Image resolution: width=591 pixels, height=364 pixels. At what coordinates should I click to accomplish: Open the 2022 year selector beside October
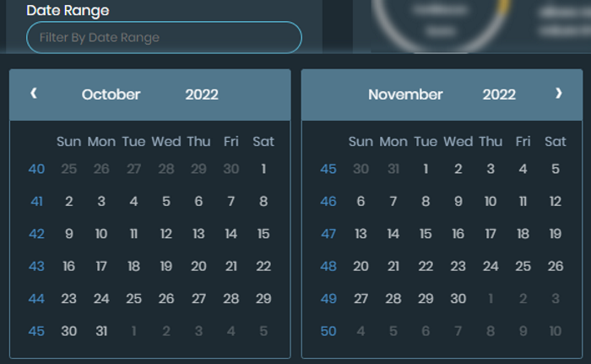click(x=202, y=95)
